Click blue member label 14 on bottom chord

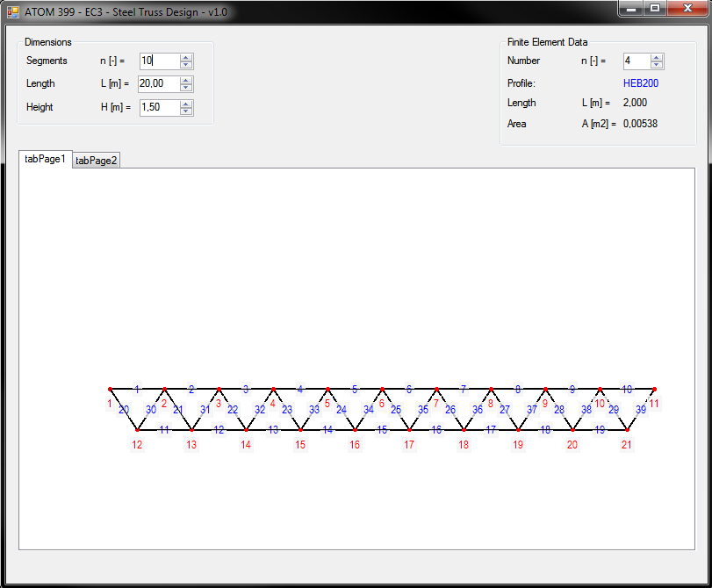[327, 429]
